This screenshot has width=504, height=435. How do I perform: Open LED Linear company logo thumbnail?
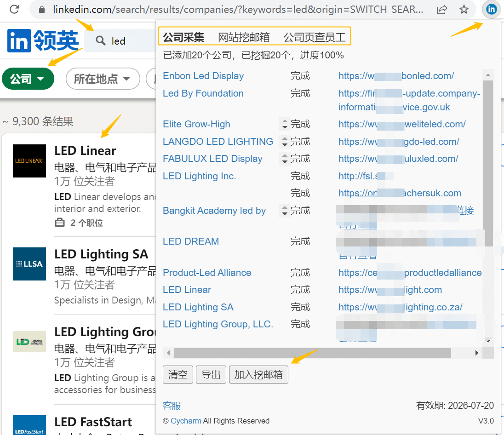(x=29, y=161)
